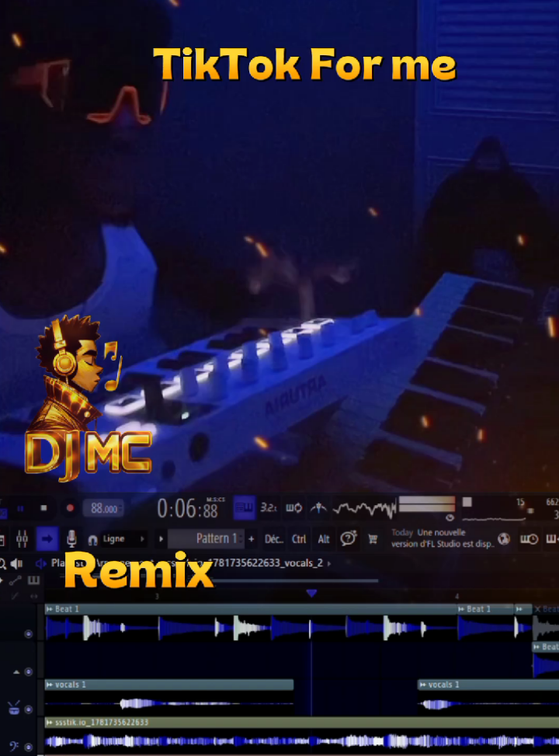Open the shopping cart store icon
The height and width of the screenshot is (756, 559).
[x=373, y=538]
